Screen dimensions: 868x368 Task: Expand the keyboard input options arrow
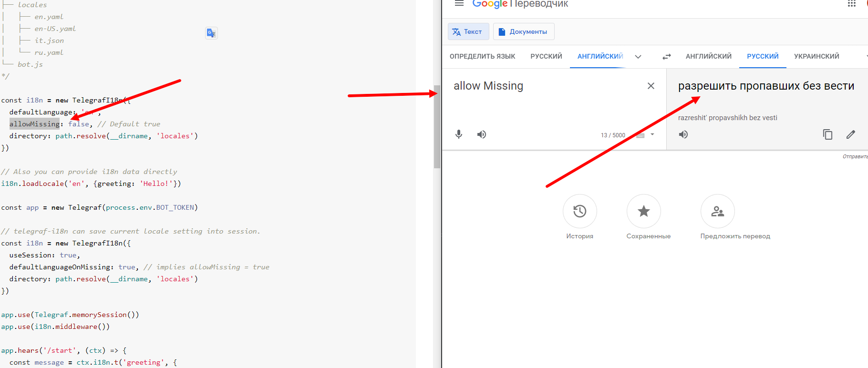point(652,135)
